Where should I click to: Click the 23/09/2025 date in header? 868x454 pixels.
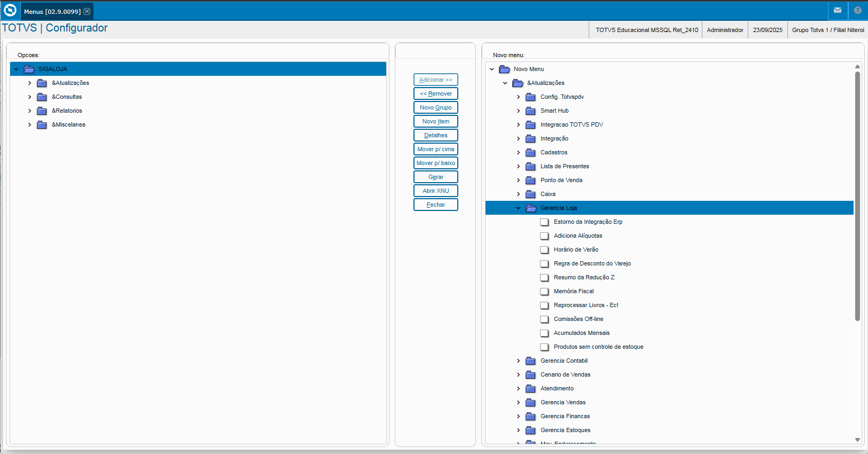coord(768,30)
